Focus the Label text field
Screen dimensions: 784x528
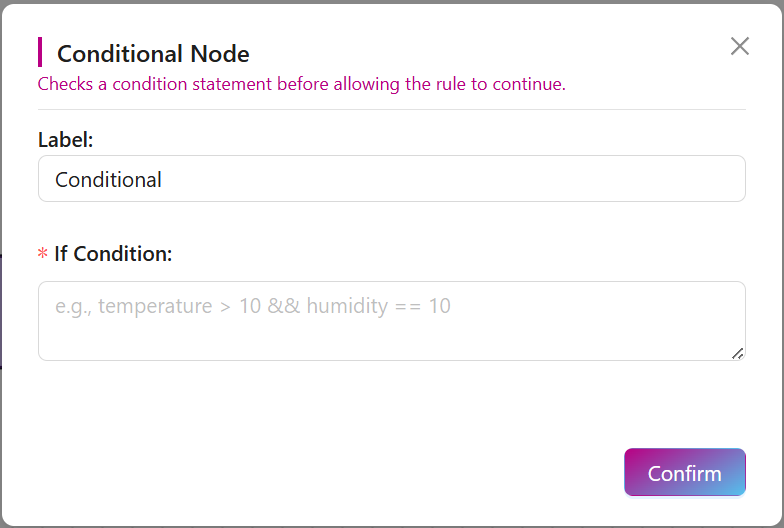391,179
